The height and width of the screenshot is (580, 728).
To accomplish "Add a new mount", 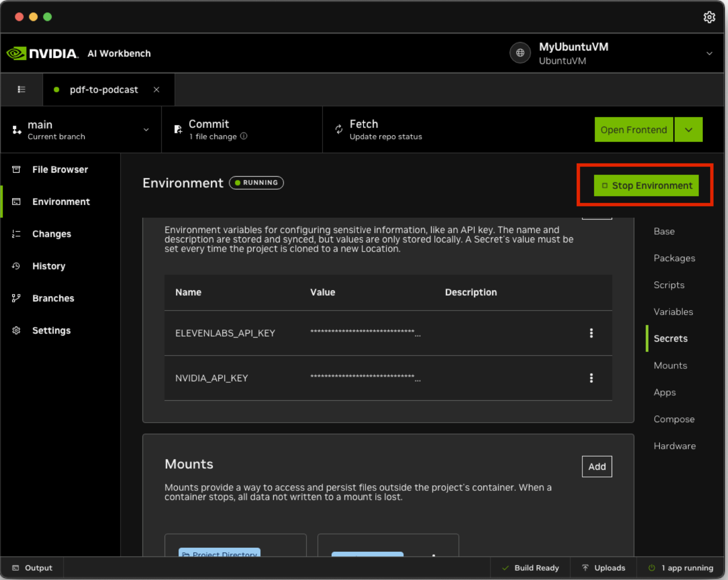I will [x=597, y=467].
